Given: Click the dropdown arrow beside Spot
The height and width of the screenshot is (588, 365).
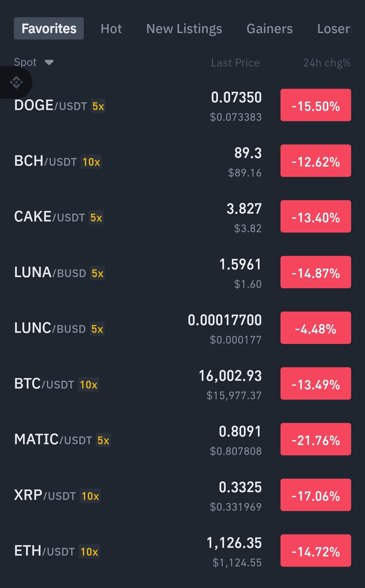Looking at the screenshot, I should [x=49, y=62].
